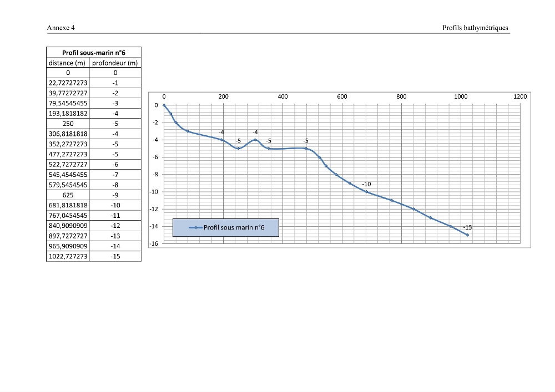Click the '600' x-axis label on the chart
This screenshot has width=555, height=392.
click(x=342, y=96)
